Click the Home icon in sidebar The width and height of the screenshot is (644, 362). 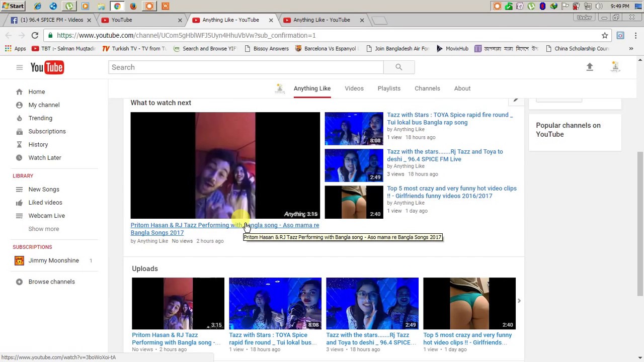pyautogui.click(x=19, y=92)
